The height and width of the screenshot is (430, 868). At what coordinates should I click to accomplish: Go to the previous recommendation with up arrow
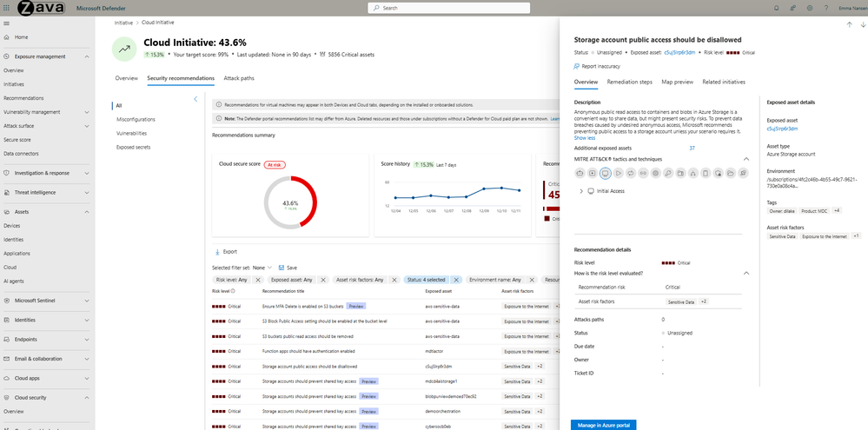[849, 24]
